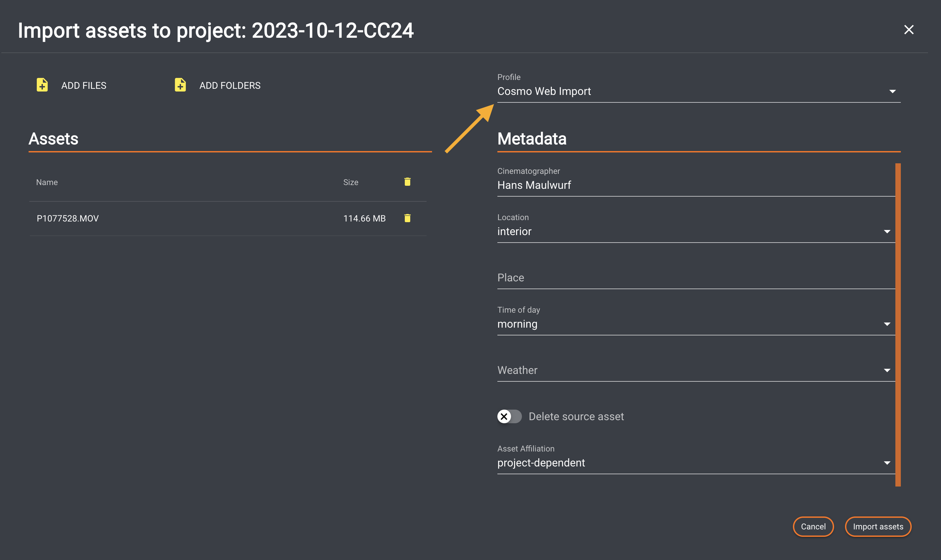Screen dimensions: 941x560
Task: Click the Place input field
Action: click(696, 278)
